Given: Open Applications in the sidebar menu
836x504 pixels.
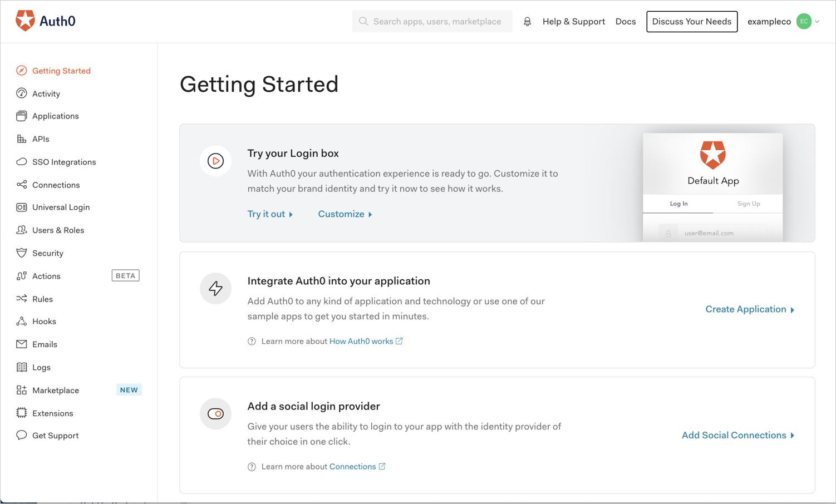Looking at the screenshot, I should click(55, 116).
